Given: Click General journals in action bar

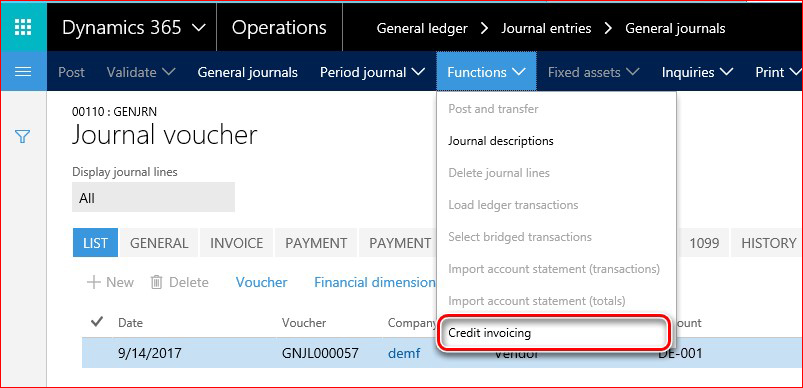Looking at the screenshot, I should (x=247, y=72).
